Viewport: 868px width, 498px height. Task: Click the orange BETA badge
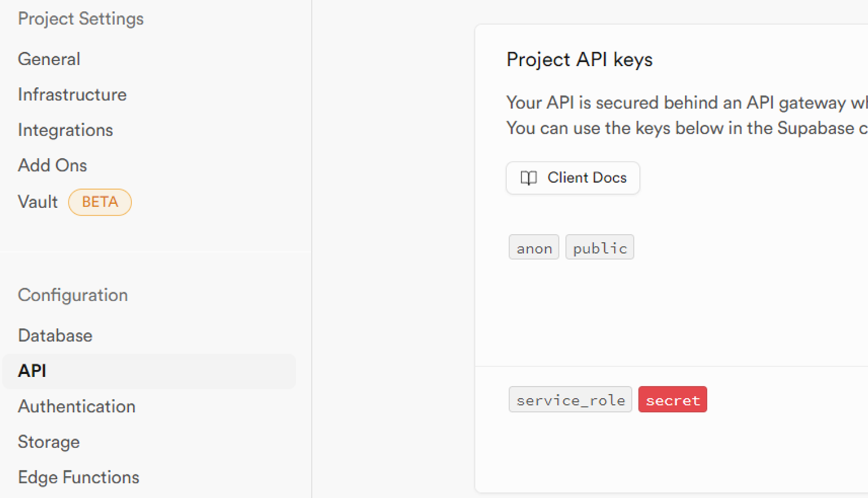[x=100, y=202]
